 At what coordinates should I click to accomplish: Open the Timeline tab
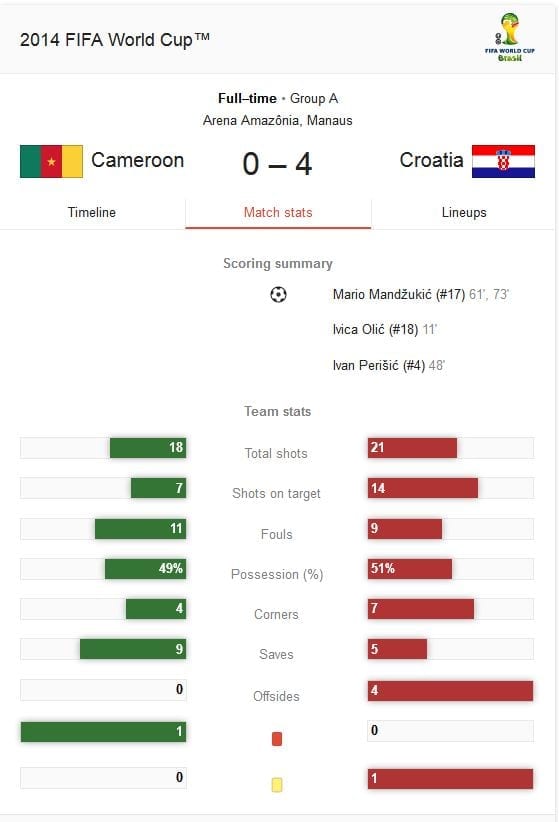[x=92, y=212]
